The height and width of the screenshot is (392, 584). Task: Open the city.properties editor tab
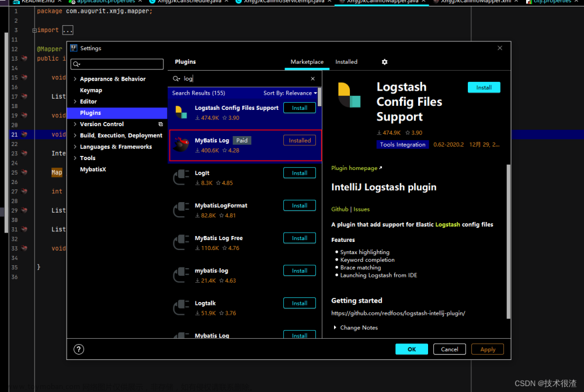(x=552, y=2)
